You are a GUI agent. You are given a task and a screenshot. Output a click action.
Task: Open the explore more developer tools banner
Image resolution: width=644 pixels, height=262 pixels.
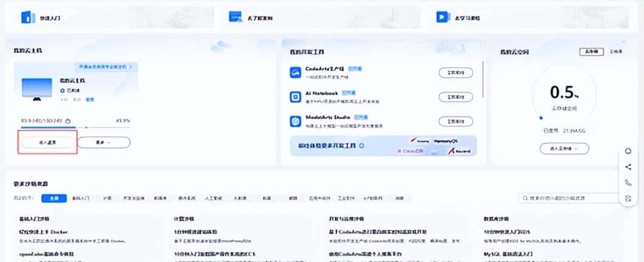point(383,146)
